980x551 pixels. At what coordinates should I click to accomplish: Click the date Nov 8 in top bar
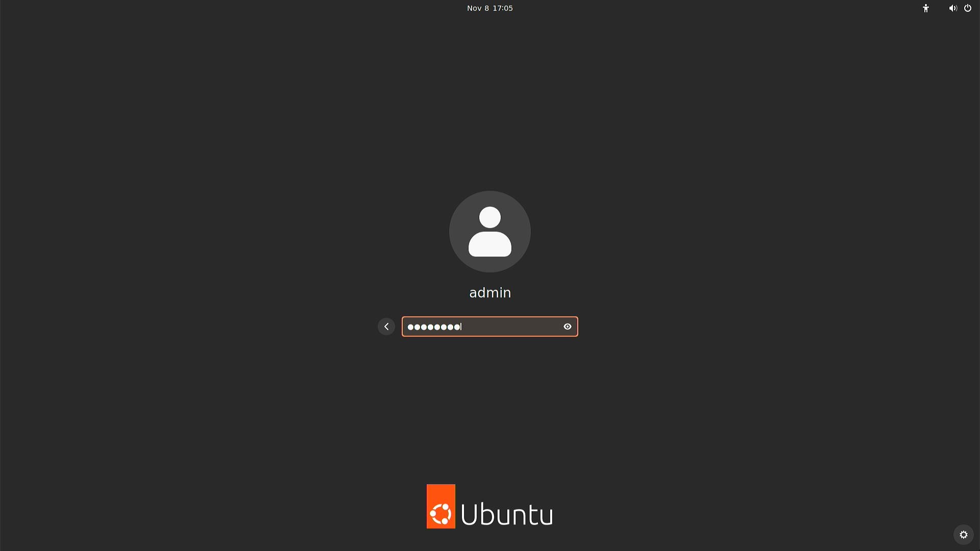477,8
